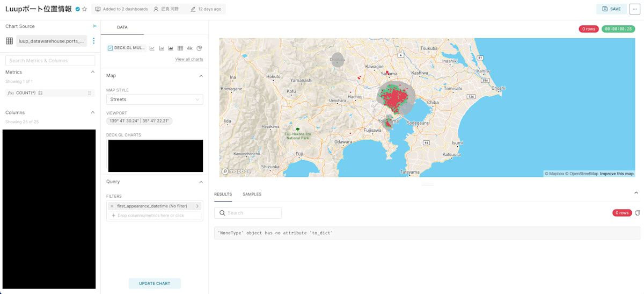Image resolution: width=644 pixels, height=294 pixels.
Task: Open first_appearance_datetime filter details arrow
Action: click(197, 206)
